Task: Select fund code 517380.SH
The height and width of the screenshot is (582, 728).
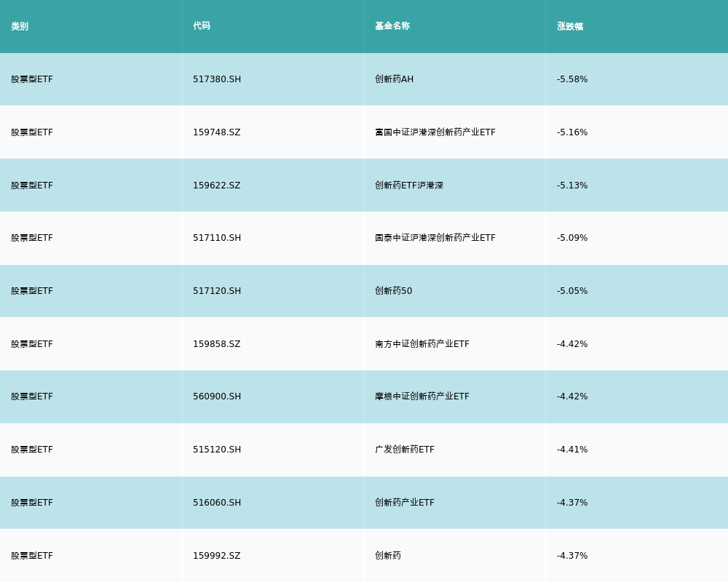Action: click(x=217, y=79)
